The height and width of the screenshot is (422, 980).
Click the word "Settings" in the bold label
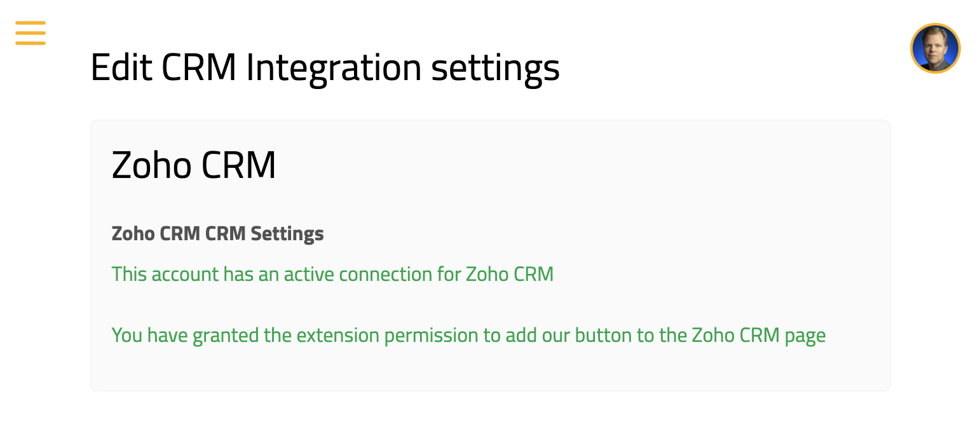coord(287,234)
